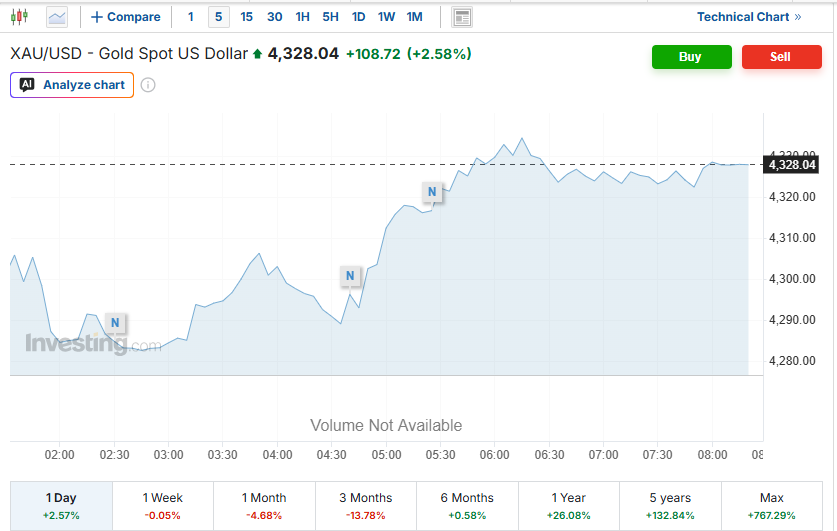Click the 4,290.00 axis label
Screen dimensions: 837x531
[x=792, y=320]
